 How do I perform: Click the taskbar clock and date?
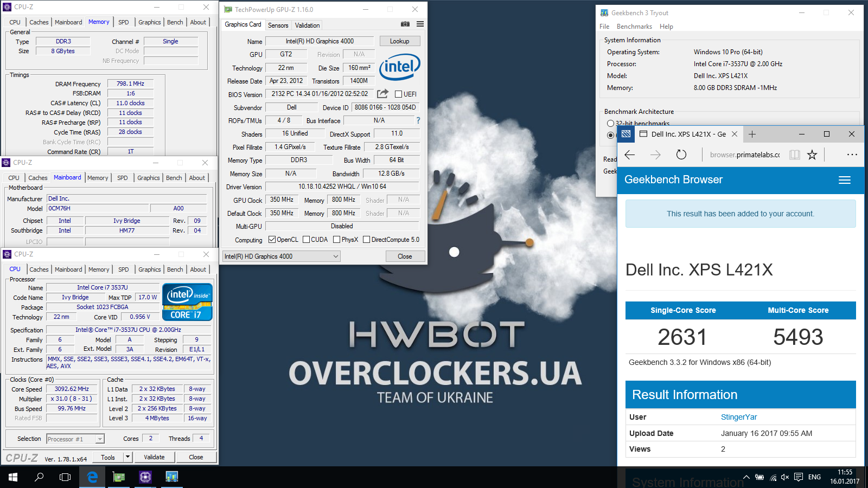[845, 477]
